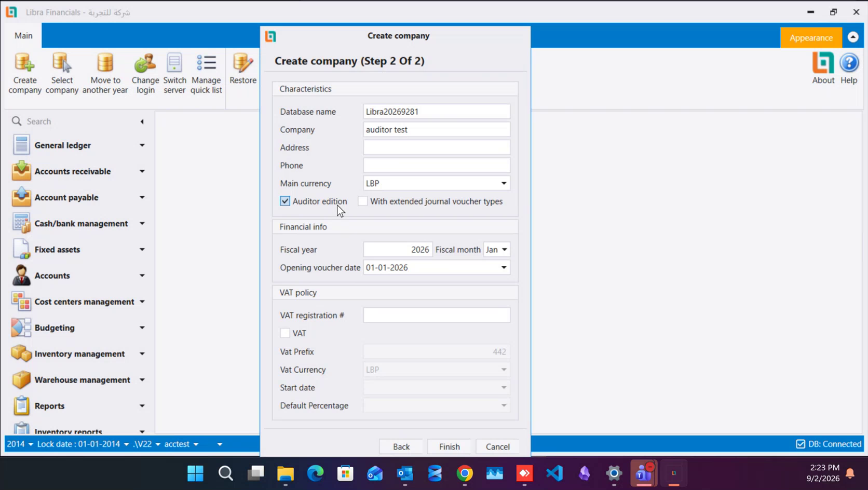Open Manage quick list
868x490 pixels.
[206, 73]
